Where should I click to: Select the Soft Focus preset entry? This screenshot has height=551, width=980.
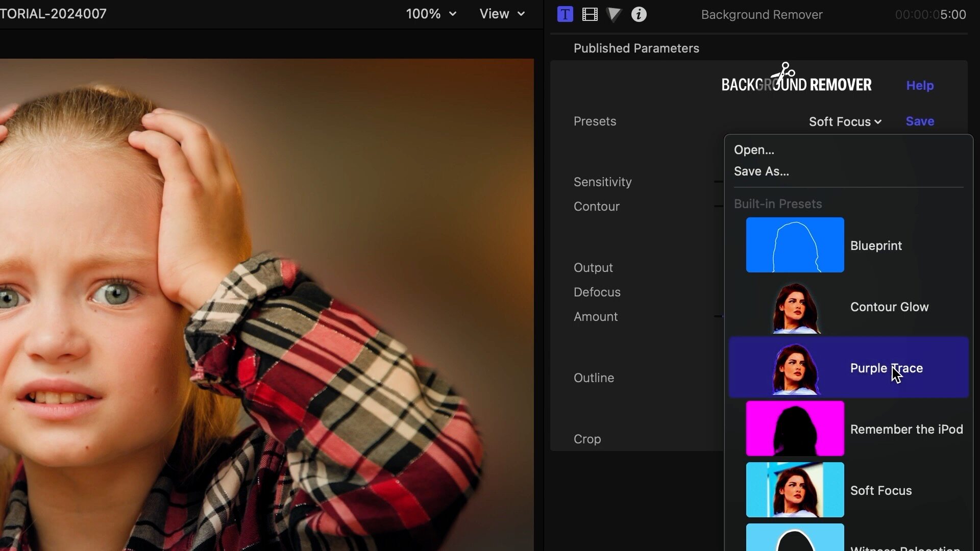(x=880, y=490)
